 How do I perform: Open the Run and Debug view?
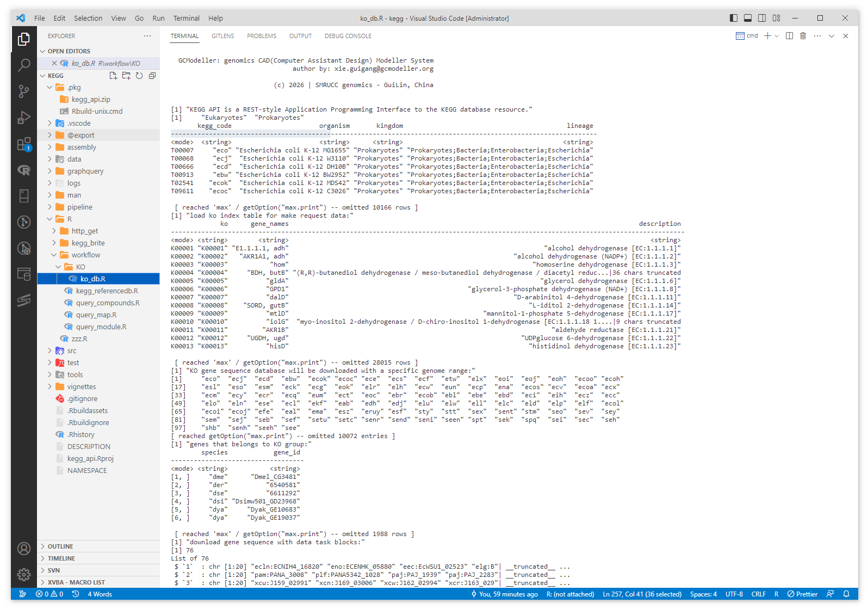(24, 118)
